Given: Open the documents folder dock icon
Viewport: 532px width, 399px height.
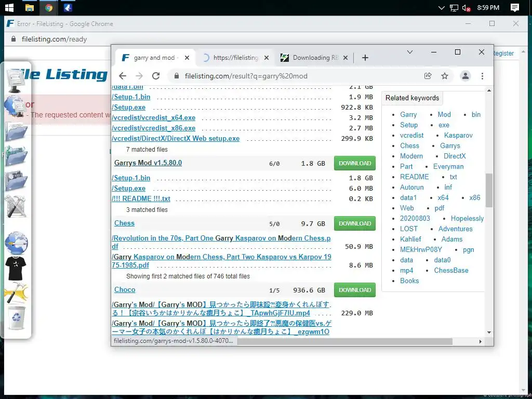Looking at the screenshot, I should click(x=16, y=131).
